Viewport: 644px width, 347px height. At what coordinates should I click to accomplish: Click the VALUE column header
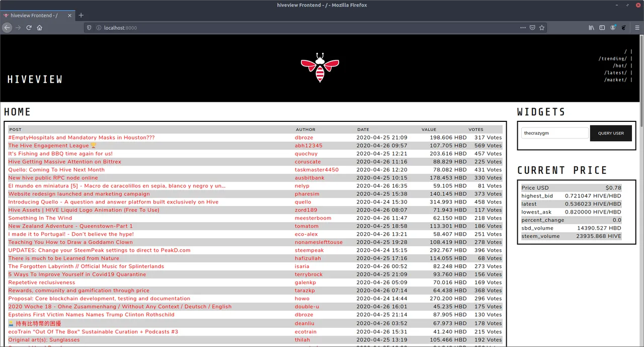tap(429, 129)
